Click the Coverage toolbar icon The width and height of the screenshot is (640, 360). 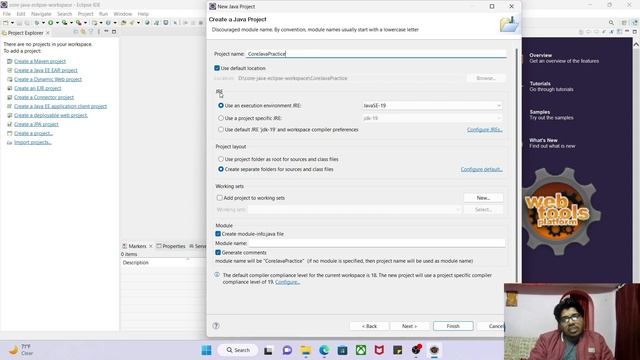(x=64, y=23)
